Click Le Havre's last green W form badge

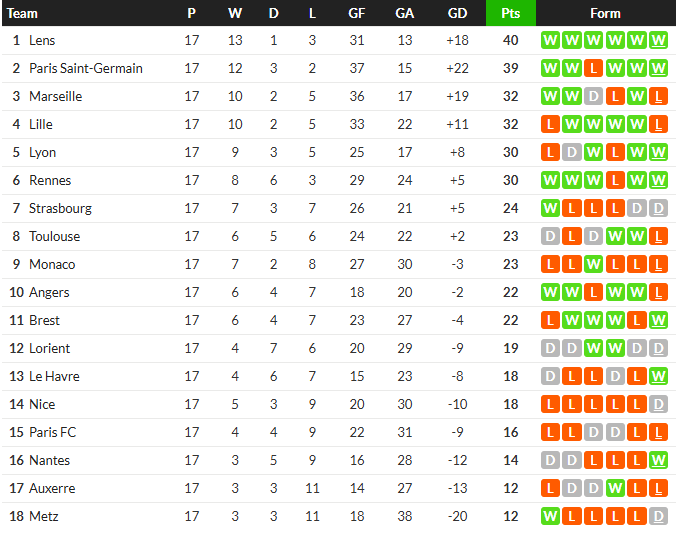point(658,376)
